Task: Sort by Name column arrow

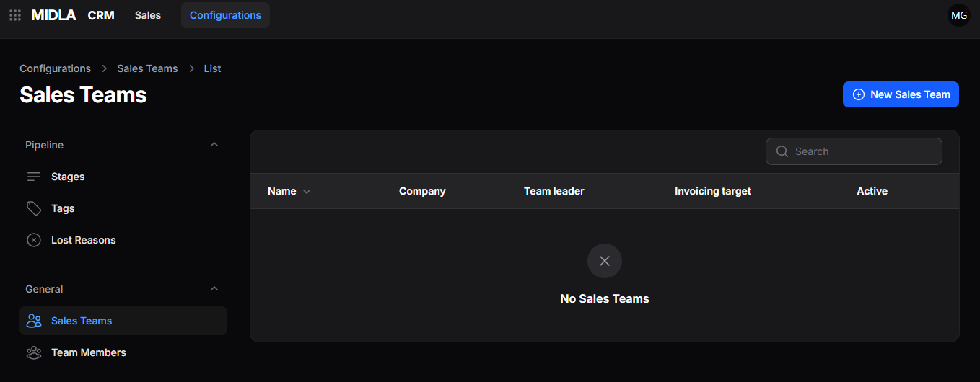Action: pyautogui.click(x=307, y=192)
